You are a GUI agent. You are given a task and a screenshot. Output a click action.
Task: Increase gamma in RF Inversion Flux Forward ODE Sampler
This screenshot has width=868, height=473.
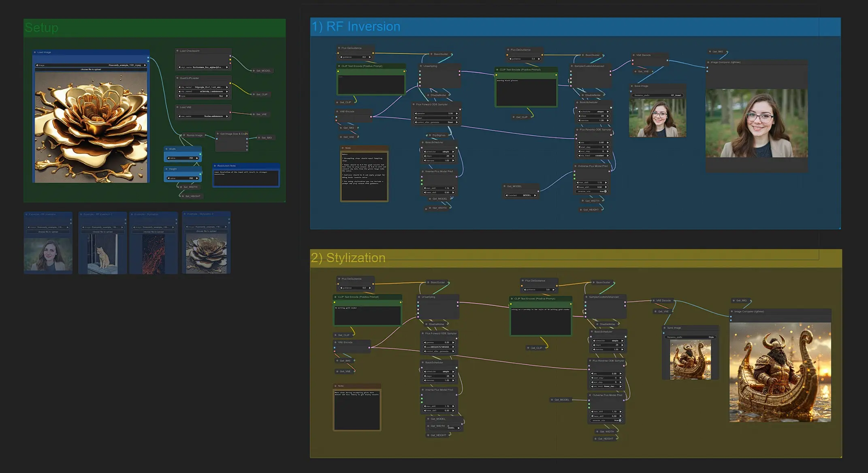(x=456, y=113)
